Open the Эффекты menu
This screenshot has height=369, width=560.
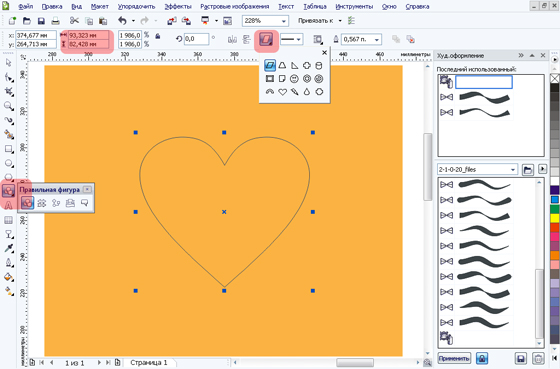coord(178,6)
